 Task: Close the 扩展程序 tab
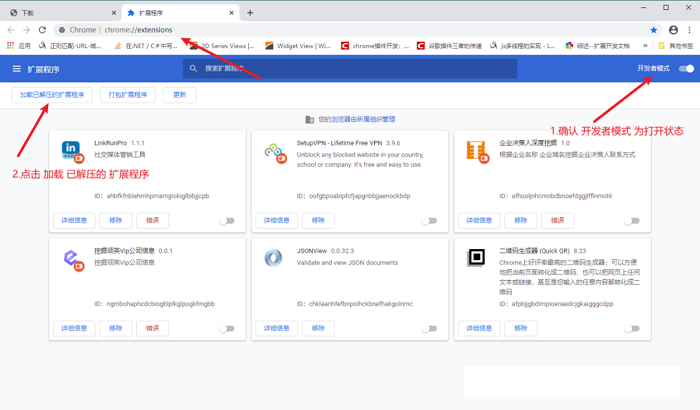pyautogui.click(x=231, y=13)
